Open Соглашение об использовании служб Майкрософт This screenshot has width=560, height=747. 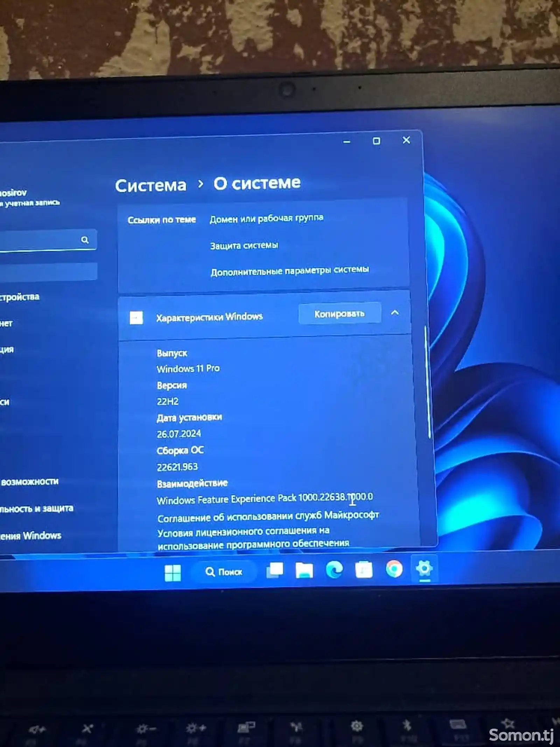pos(268,516)
